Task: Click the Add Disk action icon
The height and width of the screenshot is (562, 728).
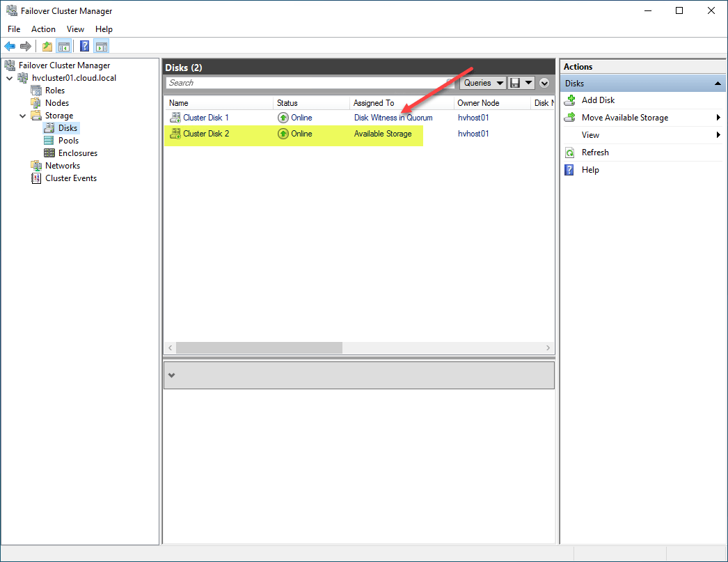Action: point(570,100)
